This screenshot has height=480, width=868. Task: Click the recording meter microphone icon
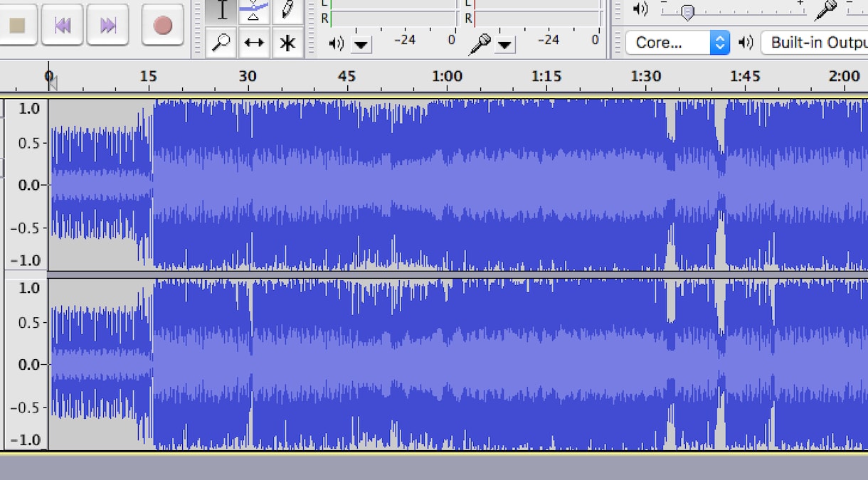click(x=480, y=44)
